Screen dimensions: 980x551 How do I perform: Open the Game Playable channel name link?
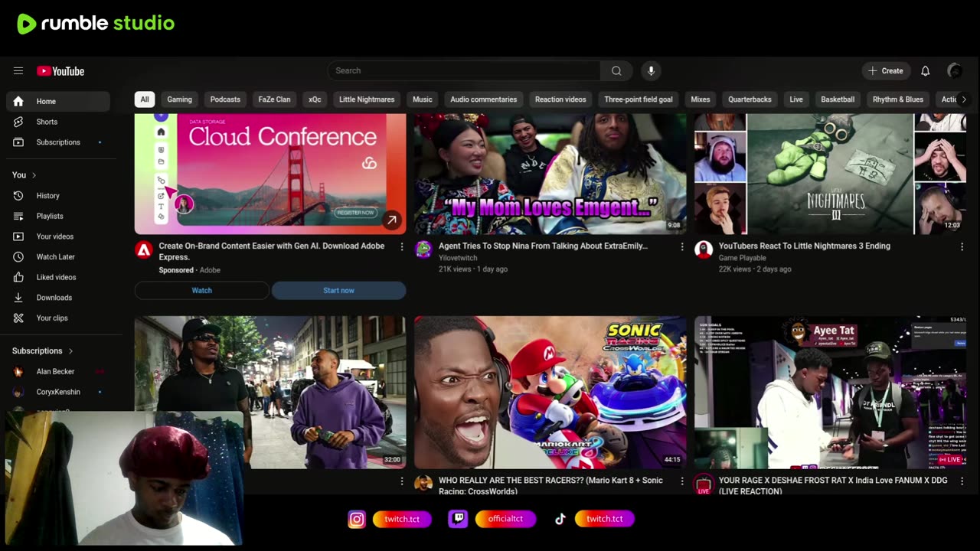point(743,258)
